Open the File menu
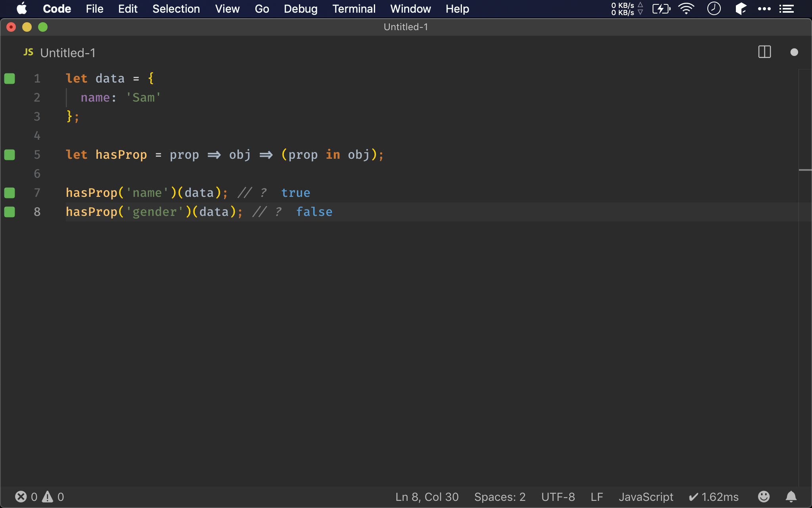 [94, 9]
